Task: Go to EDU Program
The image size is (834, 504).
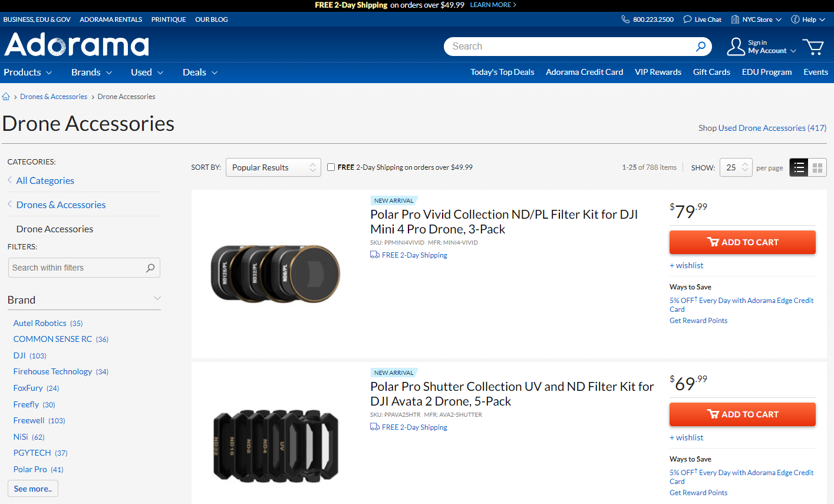Action: 767,72
